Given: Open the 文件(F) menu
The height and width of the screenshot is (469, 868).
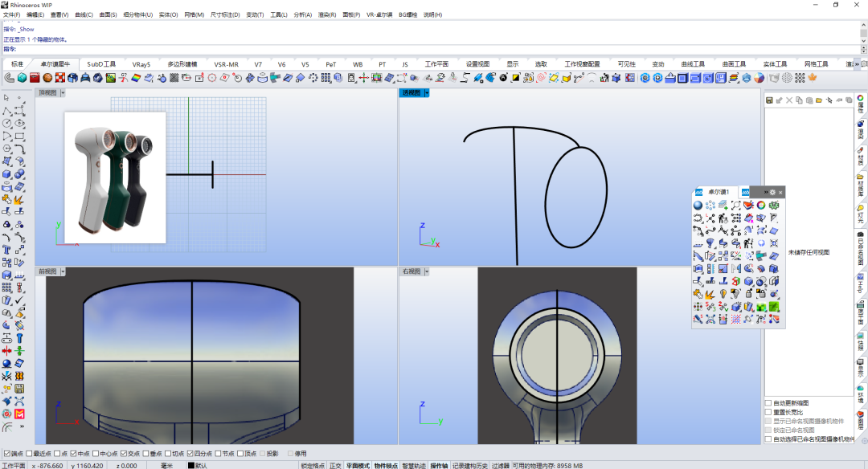Looking at the screenshot, I should coord(11,15).
